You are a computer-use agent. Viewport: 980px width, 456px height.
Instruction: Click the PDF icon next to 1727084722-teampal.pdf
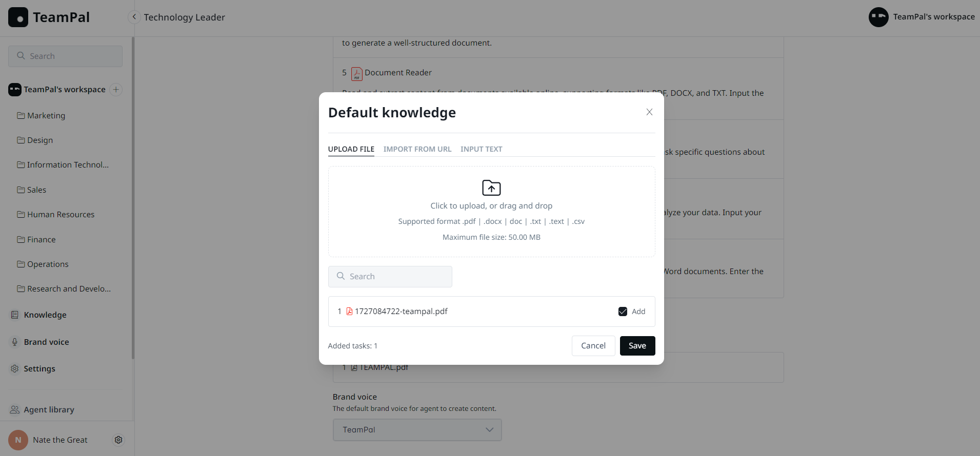[x=349, y=312]
